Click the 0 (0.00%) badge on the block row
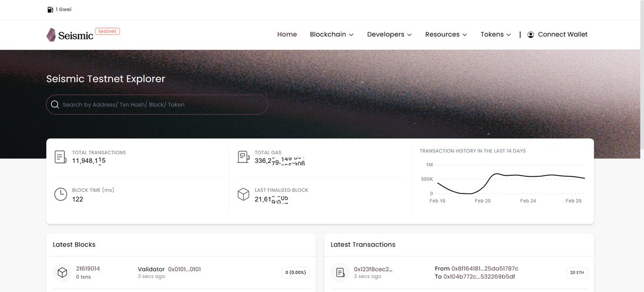Screen dimensions: 644x292 coord(296,273)
